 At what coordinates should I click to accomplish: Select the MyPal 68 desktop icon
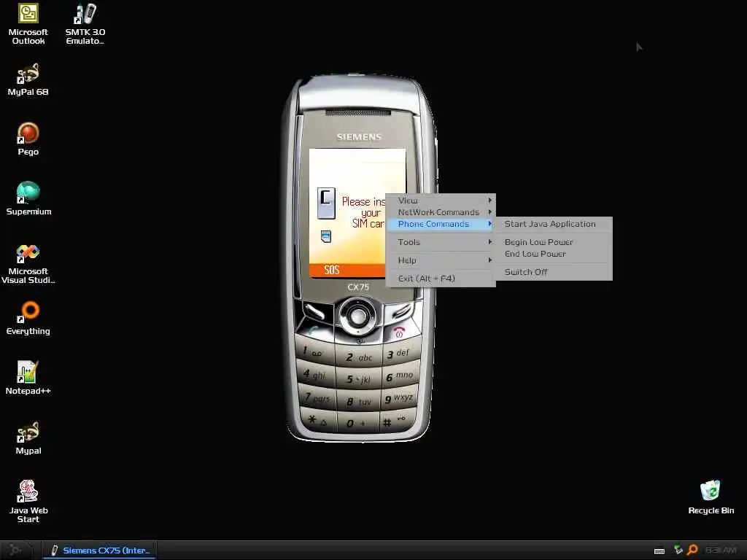28,80
